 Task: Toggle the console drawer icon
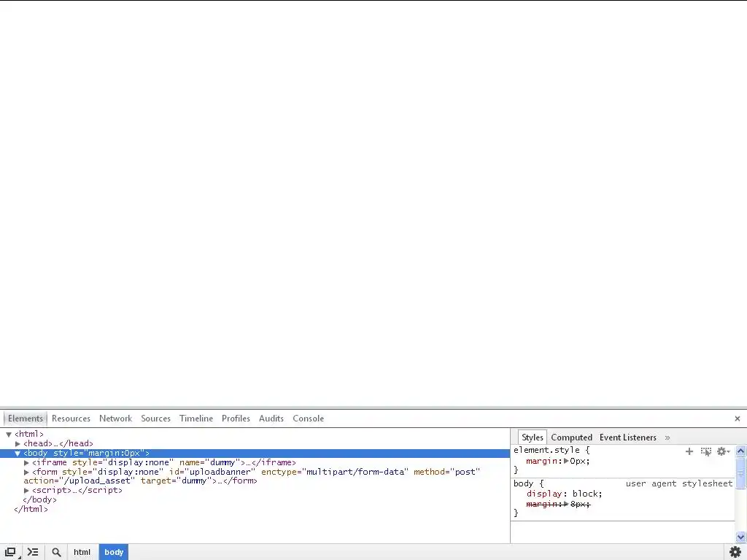[33, 552]
